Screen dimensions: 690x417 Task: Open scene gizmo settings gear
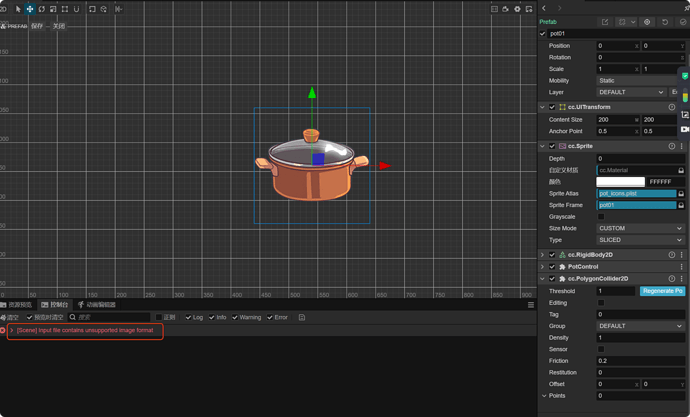[517, 9]
